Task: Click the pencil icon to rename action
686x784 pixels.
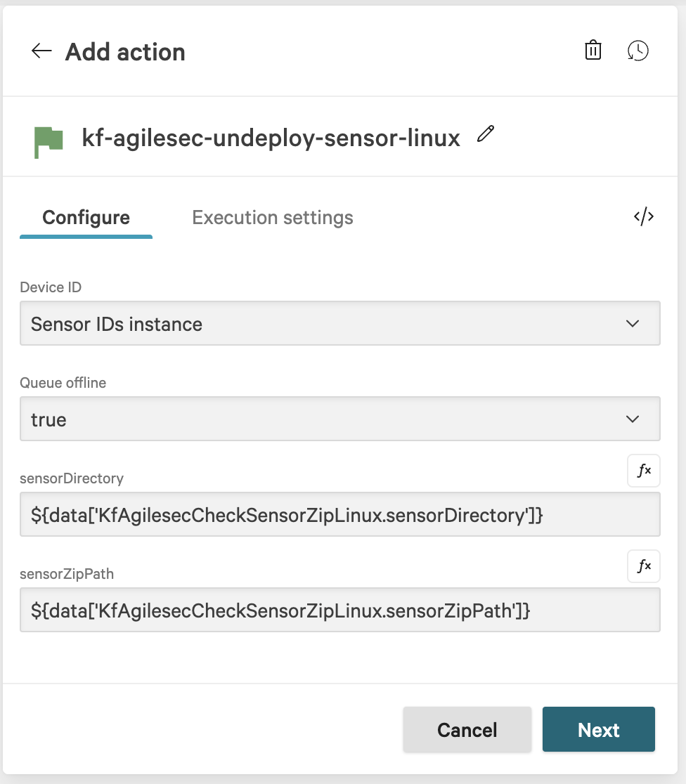Action: point(486,133)
